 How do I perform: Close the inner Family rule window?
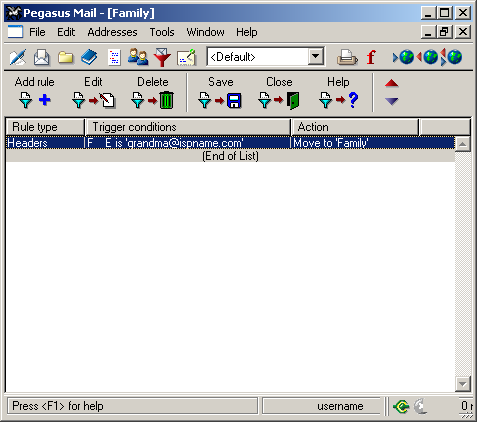click(463, 32)
